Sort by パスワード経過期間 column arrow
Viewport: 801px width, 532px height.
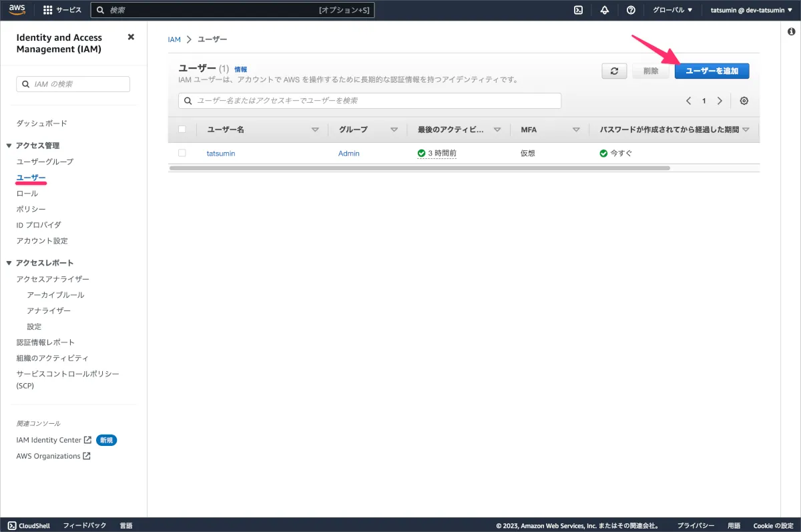point(746,129)
